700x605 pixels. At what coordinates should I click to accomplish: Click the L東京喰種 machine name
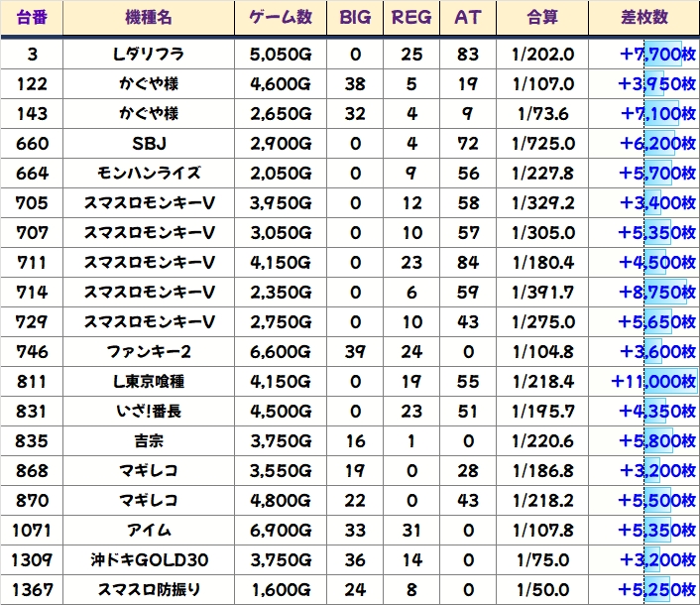coord(149,382)
